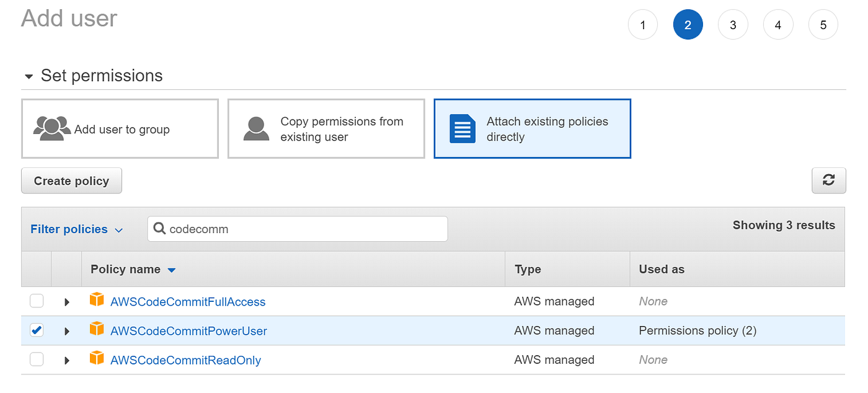The image size is (868, 393).
Task: Go to wizard step 4
Action: (x=778, y=25)
